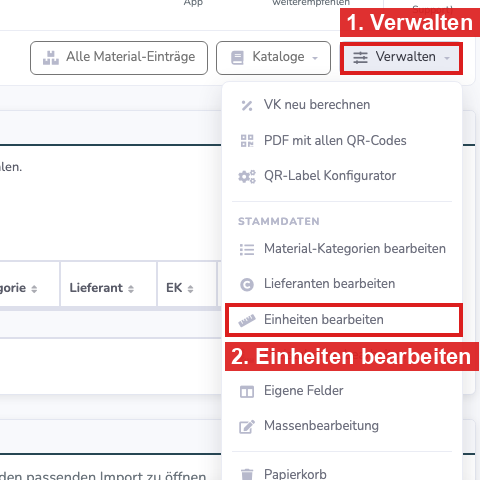Click the sliders icon on Verwalten

360,58
